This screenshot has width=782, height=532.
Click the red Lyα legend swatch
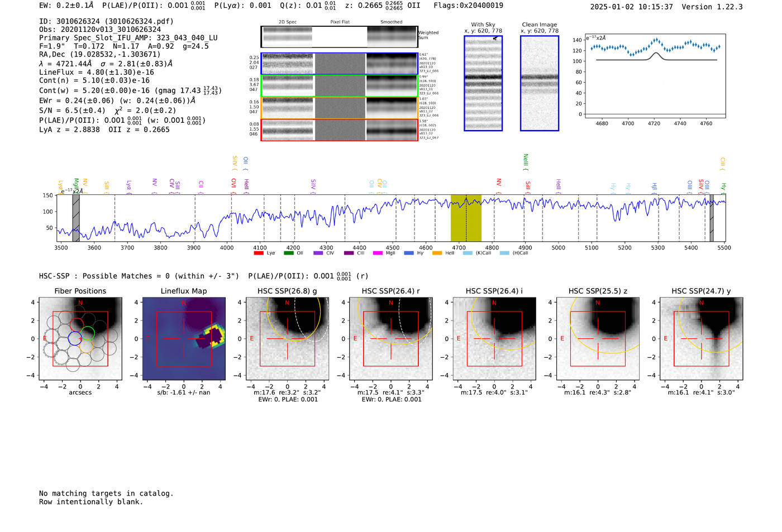coord(258,253)
